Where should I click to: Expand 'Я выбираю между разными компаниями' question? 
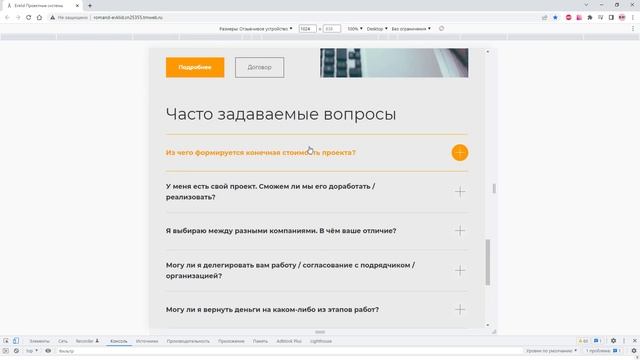click(x=460, y=231)
